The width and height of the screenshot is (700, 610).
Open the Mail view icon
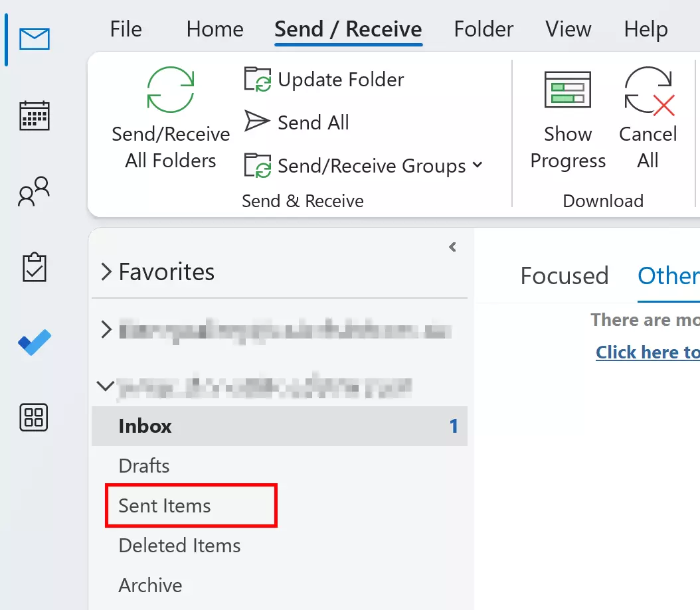[x=33, y=38]
